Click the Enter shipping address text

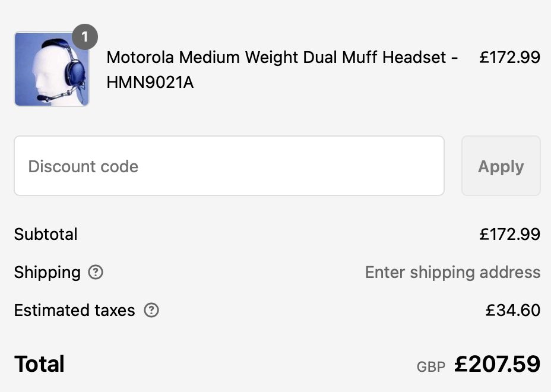click(x=452, y=273)
